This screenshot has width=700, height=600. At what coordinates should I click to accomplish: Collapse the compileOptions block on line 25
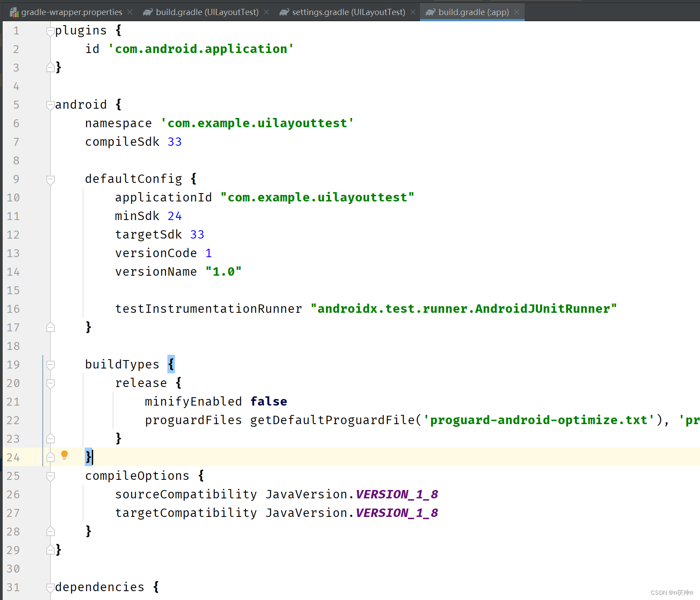point(50,476)
